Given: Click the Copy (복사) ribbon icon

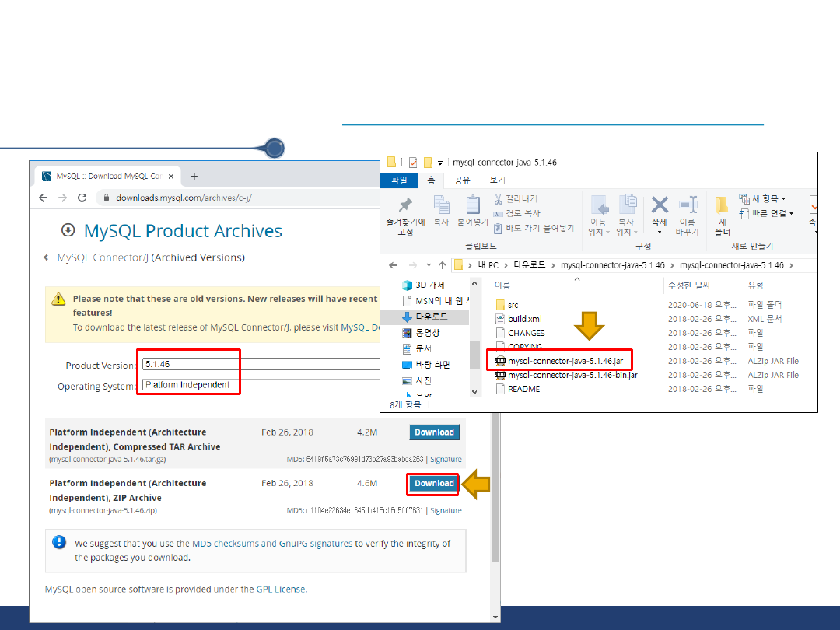Looking at the screenshot, I should (441, 205).
